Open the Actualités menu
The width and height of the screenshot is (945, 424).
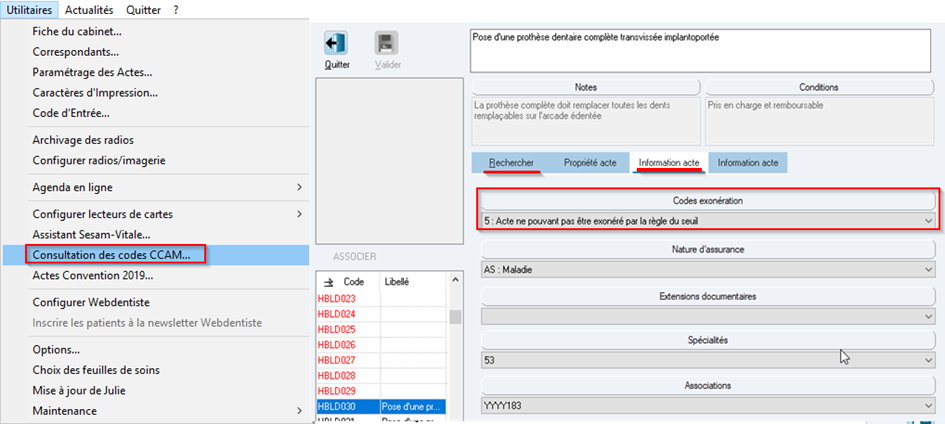[x=89, y=10]
